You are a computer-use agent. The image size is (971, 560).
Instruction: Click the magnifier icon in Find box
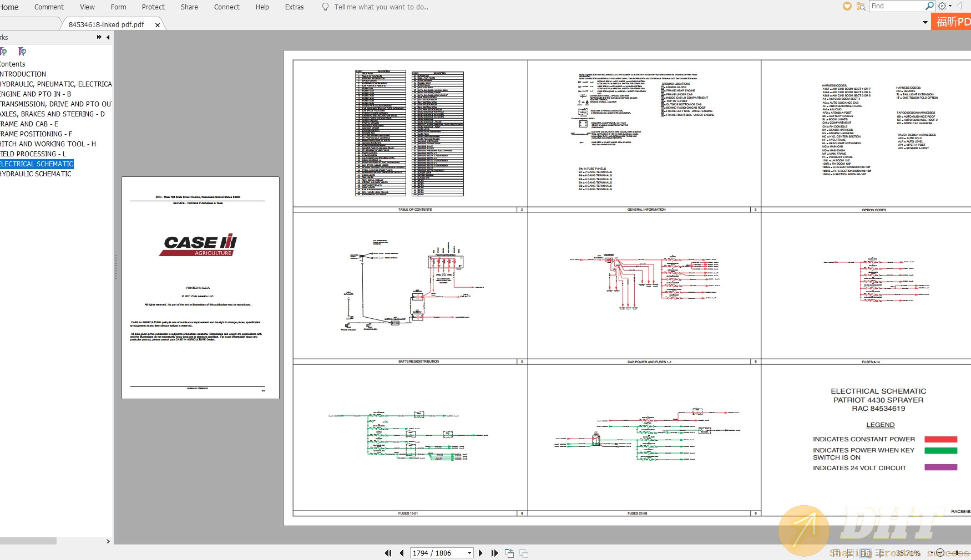pyautogui.click(x=929, y=6)
